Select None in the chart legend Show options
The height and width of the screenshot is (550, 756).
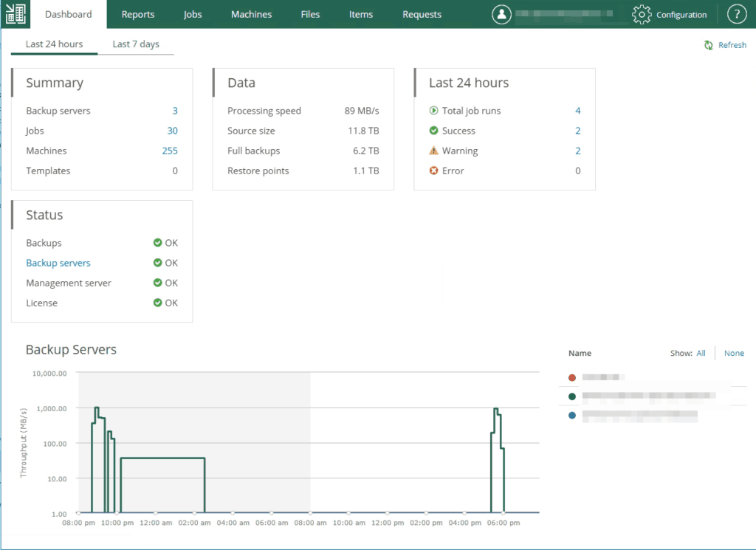tap(734, 353)
